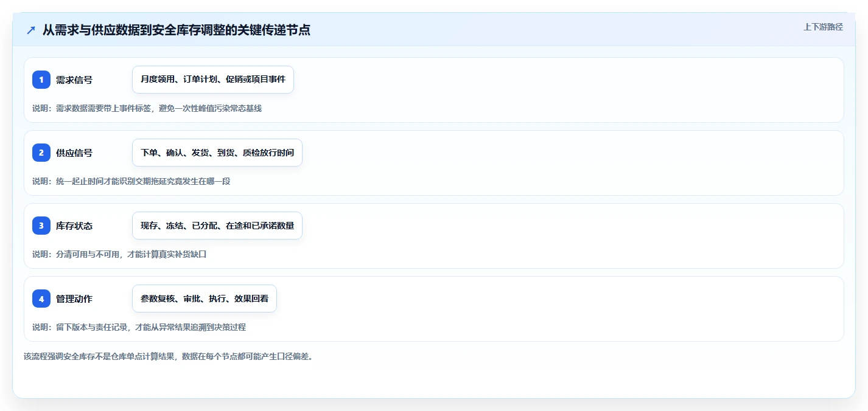The image size is (868, 411).
Task: Click the 管理动作 heading
Action: pyautogui.click(x=74, y=299)
